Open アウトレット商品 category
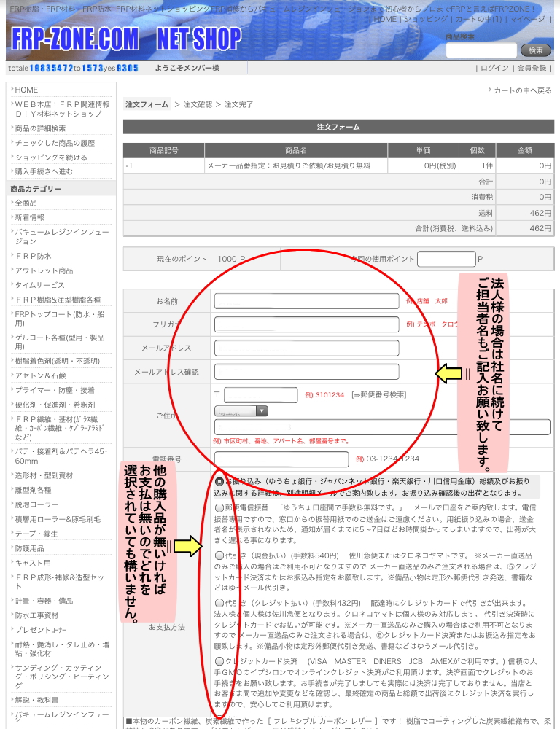This screenshot has height=729, width=560. 44,270
